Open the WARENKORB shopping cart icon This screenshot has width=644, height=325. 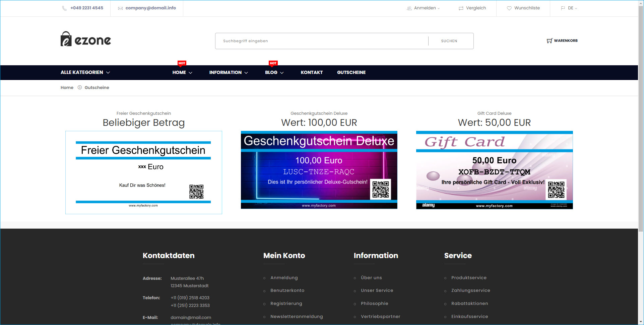(550, 40)
